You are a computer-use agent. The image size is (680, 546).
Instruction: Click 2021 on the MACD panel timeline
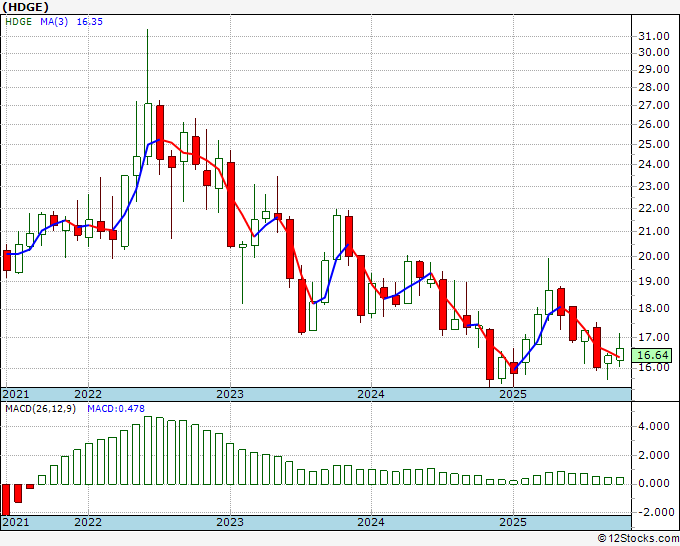pyautogui.click(x=16, y=522)
